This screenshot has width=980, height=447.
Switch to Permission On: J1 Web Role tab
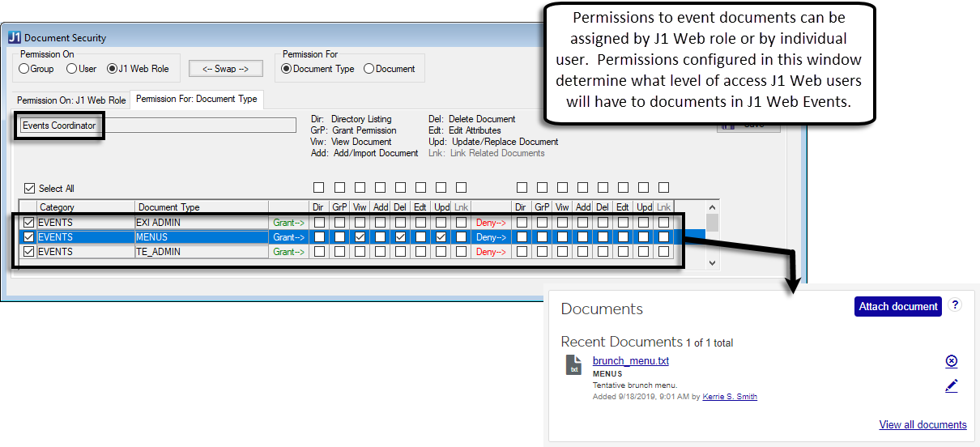point(72,100)
